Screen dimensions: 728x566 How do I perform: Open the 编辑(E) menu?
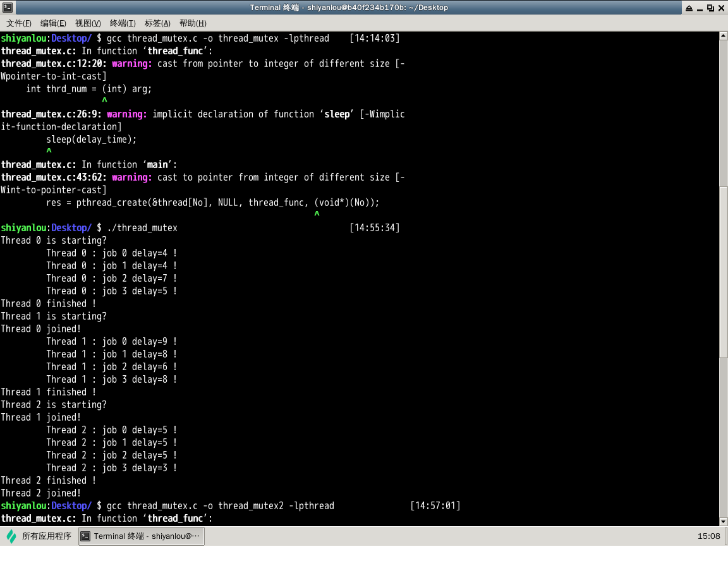pos(53,23)
